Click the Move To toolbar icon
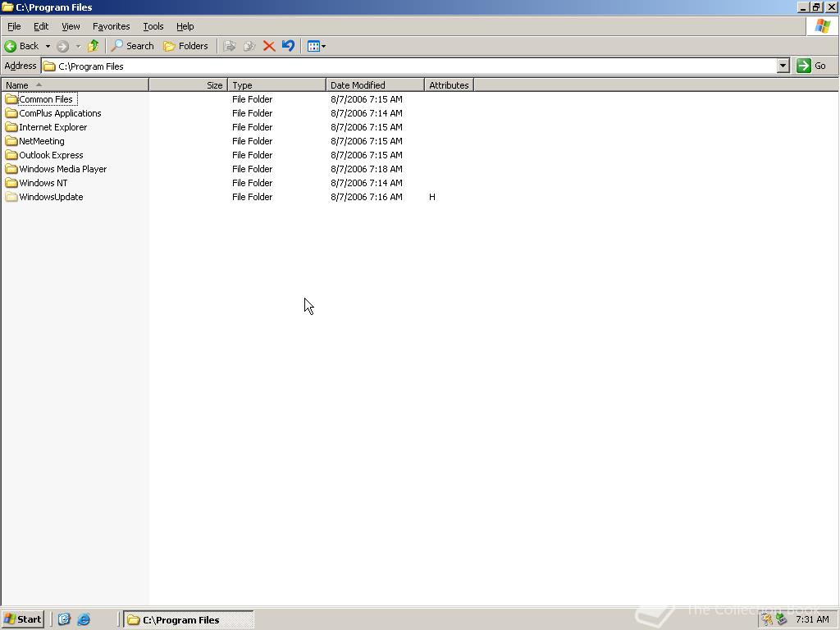 [230, 46]
